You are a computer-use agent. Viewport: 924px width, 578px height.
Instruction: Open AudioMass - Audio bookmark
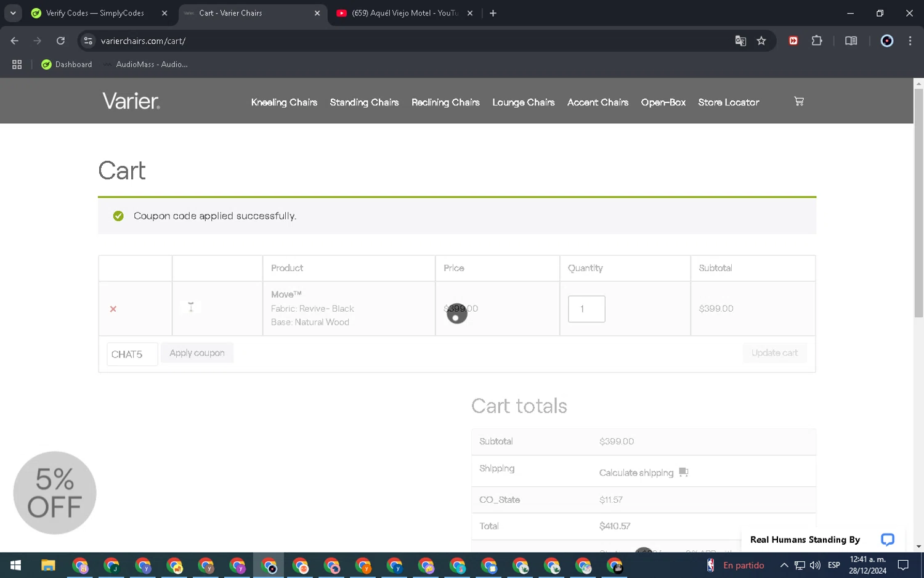coord(146,64)
